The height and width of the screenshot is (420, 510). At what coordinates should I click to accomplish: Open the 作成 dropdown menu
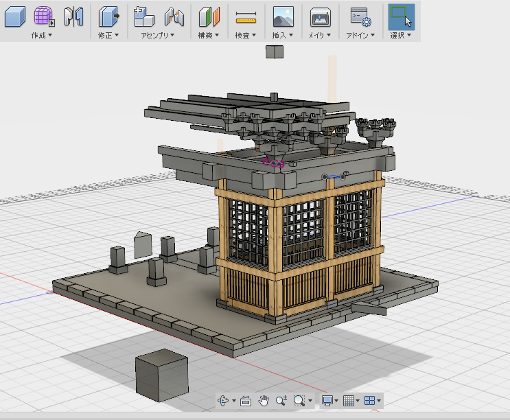[x=42, y=35]
